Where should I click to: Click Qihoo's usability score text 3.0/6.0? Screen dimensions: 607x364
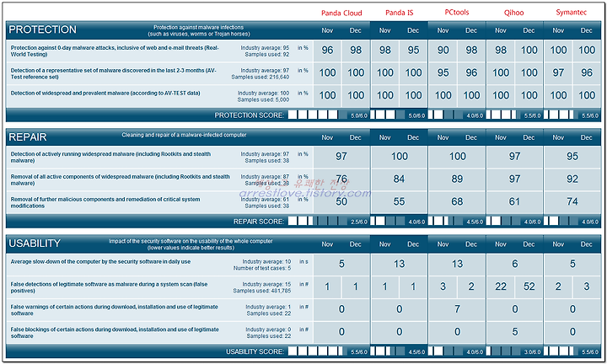pyautogui.click(x=532, y=352)
